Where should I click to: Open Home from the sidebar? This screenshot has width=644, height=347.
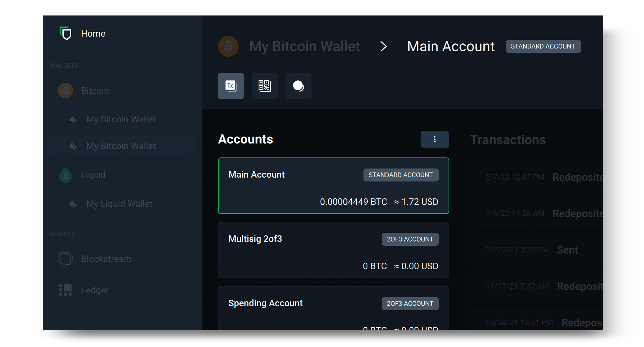tap(93, 33)
